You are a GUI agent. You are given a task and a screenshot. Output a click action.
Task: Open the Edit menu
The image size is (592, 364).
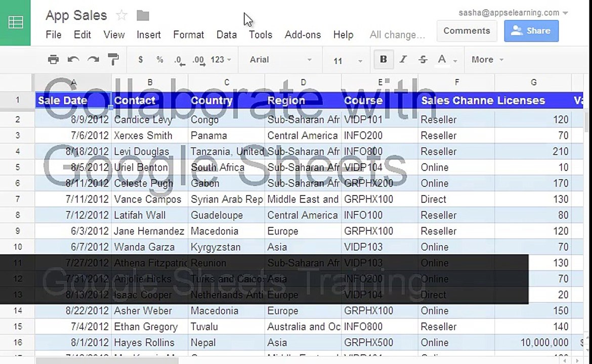point(82,35)
